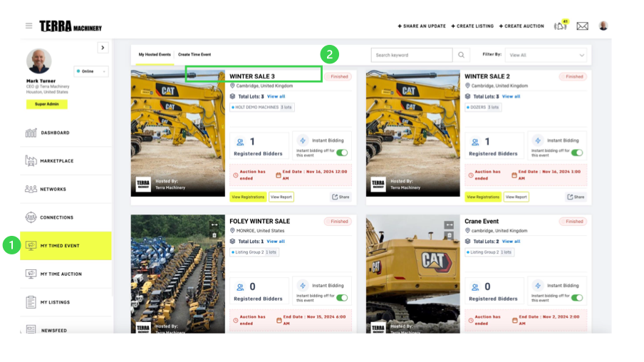Open the Crane Event title

(x=482, y=221)
